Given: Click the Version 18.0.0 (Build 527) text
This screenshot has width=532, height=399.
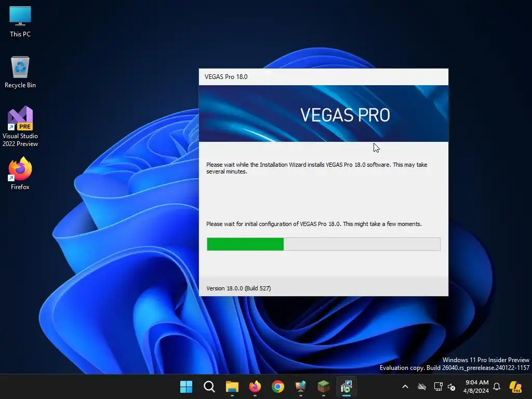Looking at the screenshot, I should (238, 288).
